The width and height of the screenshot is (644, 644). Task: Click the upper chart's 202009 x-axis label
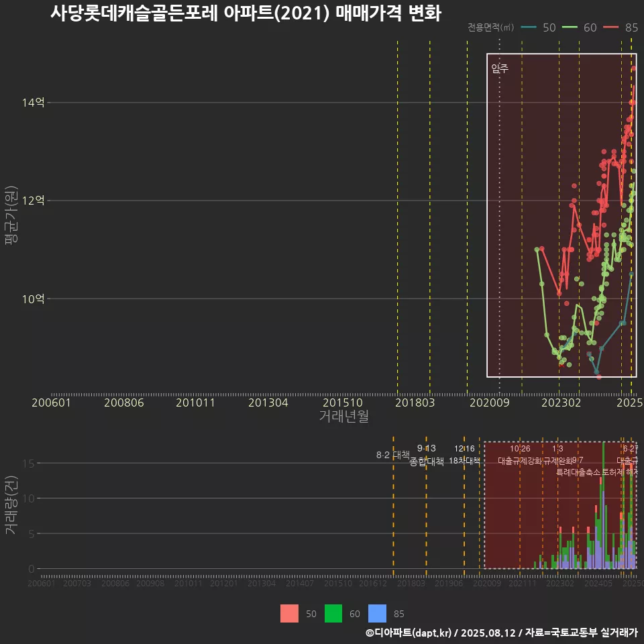(490, 402)
